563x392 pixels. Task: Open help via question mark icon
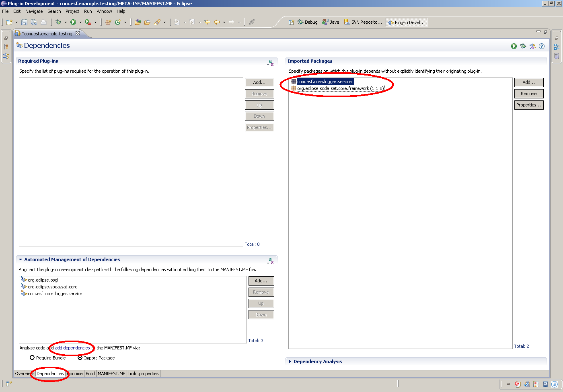coord(542,46)
